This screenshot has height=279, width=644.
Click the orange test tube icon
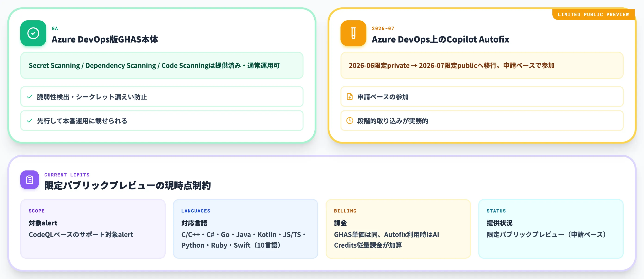click(353, 33)
